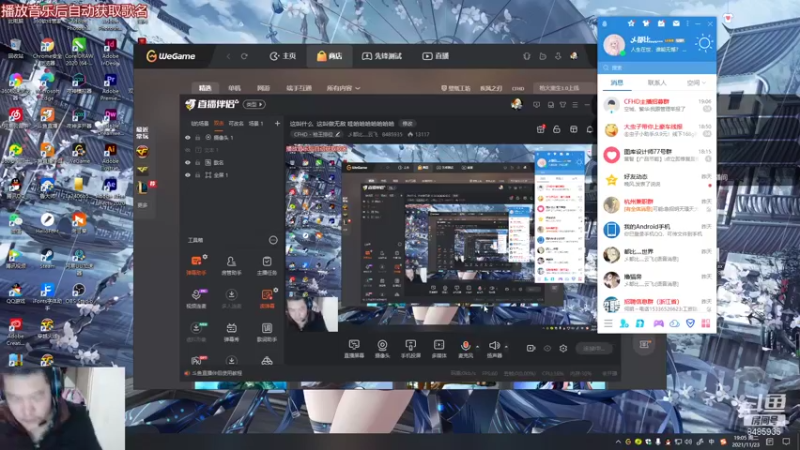Image resolution: width=800 pixels, height=450 pixels.
Task: Toggle visibility of 摄像头 1 source
Action: (x=188, y=138)
